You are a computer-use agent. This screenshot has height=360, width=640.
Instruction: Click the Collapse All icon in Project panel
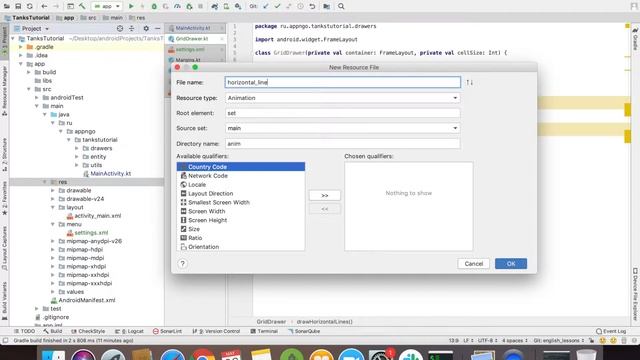point(131,29)
